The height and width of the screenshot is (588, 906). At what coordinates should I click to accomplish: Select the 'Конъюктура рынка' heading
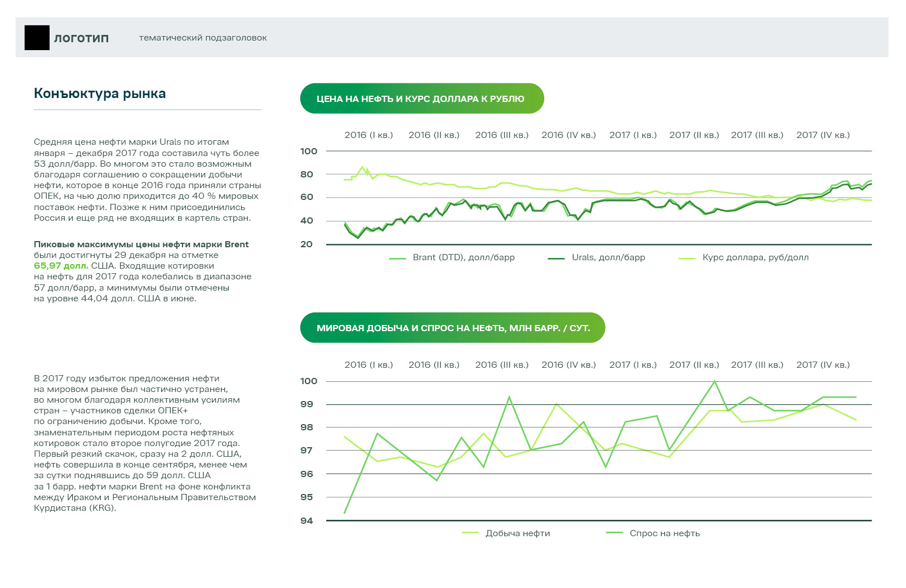[100, 93]
